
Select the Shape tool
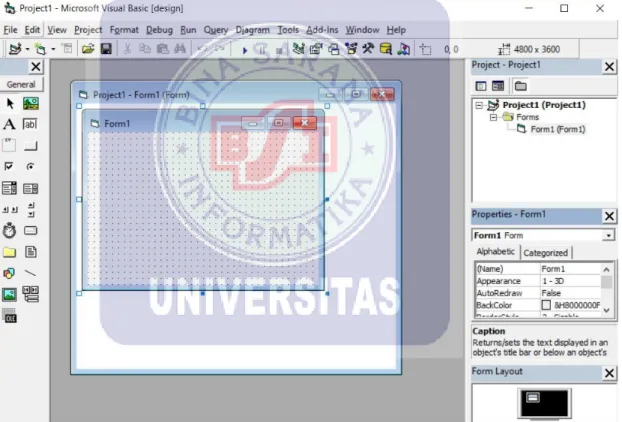coord(9,273)
